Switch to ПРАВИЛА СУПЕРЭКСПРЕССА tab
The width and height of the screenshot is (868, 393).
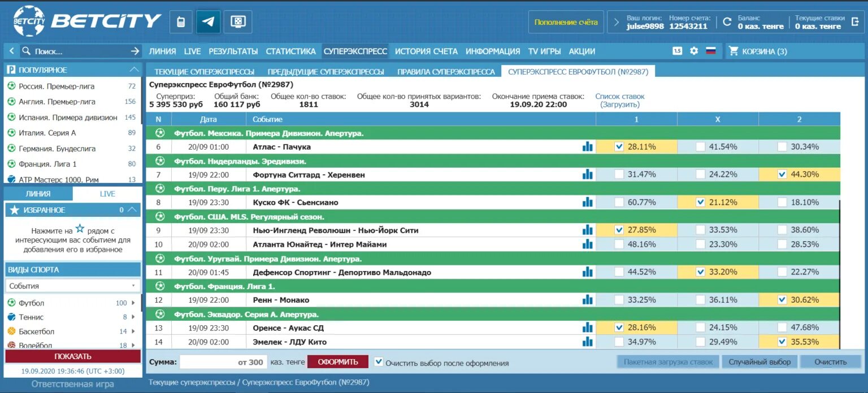point(446,72)
